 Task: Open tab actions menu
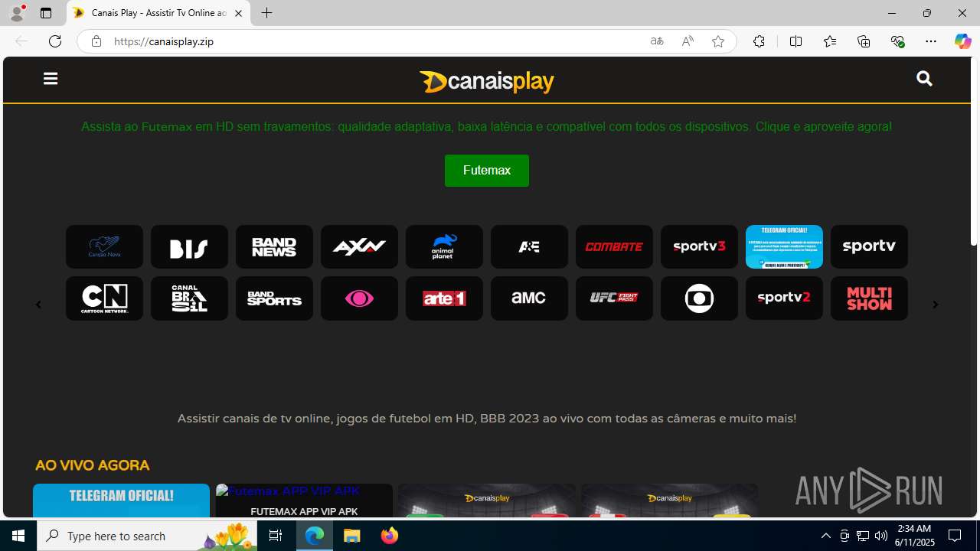coord(46,13)
